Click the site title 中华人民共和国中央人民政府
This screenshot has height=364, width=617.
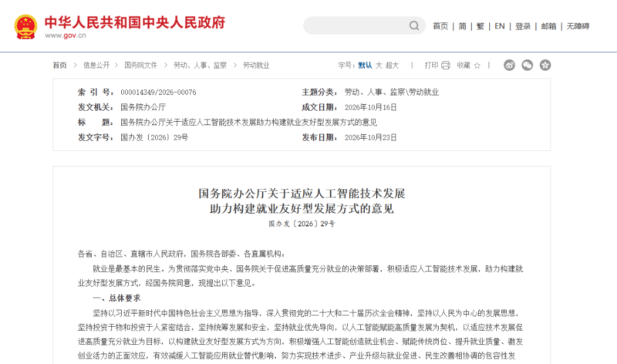(x=135, y=22)
